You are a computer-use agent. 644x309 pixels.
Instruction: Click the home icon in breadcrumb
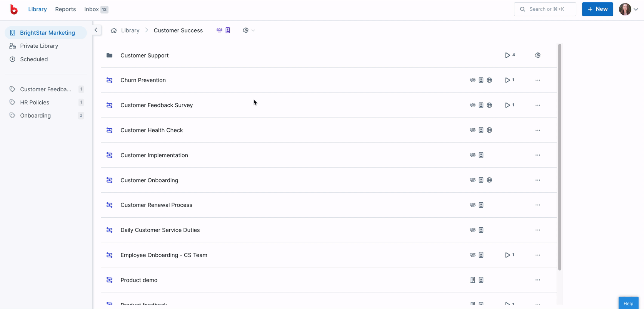[114, 30]
